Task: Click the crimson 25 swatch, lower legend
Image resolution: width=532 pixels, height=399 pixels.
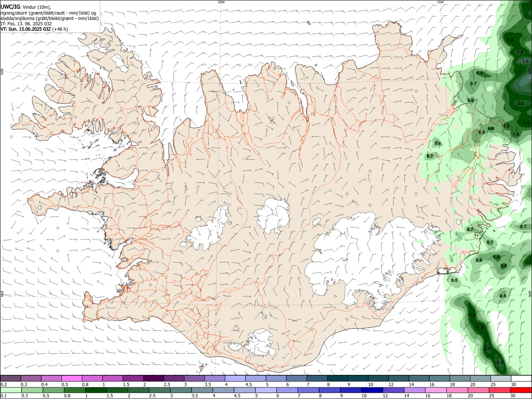Action: pos(499,390)
